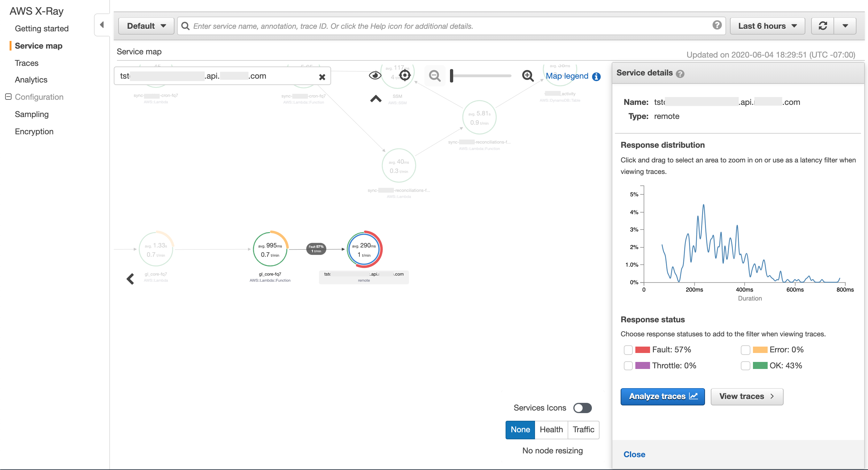Open the search Help question icon

pos(717,25)
